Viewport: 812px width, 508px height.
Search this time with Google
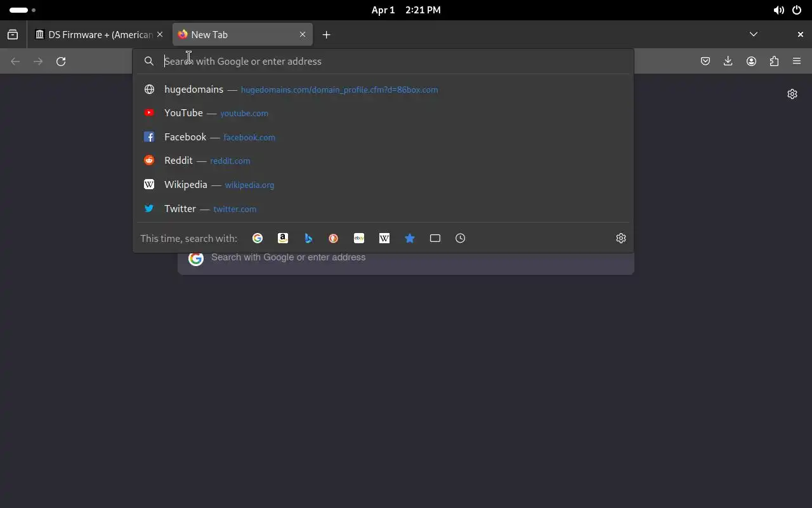pyautogui.click(x=258, y=238)
